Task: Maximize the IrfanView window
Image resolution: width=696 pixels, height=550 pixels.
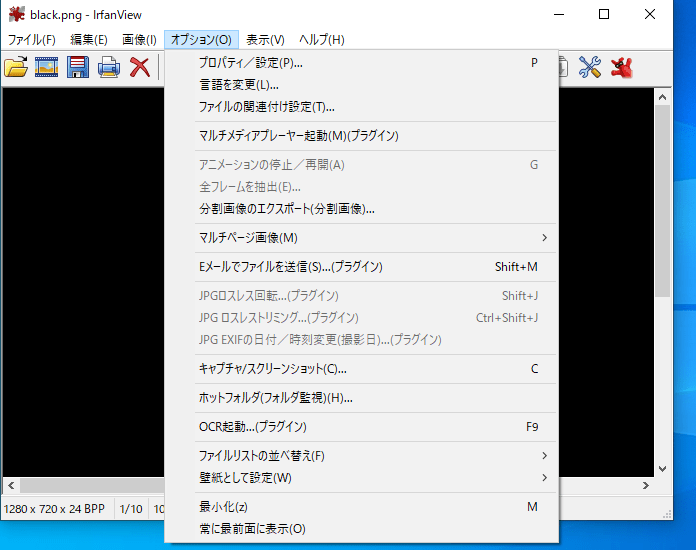Action: click(x=604, y=14)
